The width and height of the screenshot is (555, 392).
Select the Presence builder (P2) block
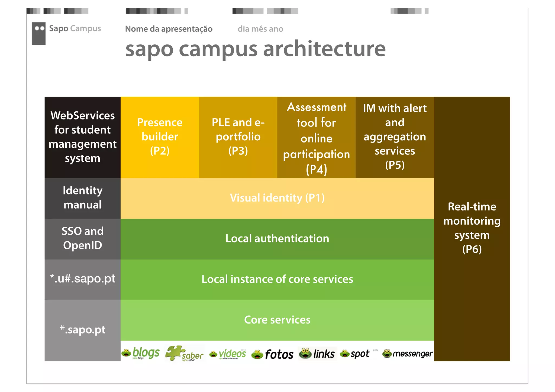pyautogui.click(x=160, y=137)
